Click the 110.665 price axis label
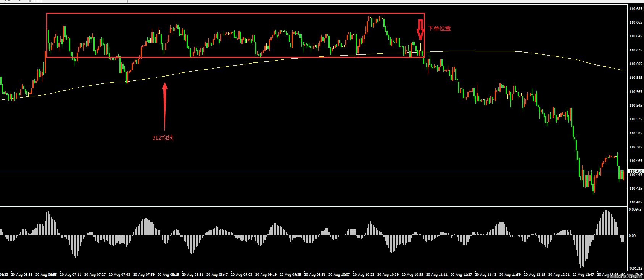644x280 pixels. 636,22
